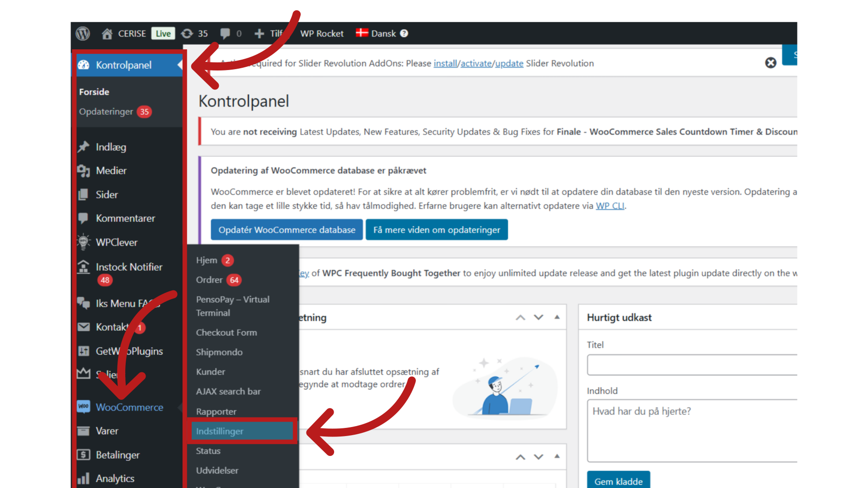Open PensoPay Virtual Terminal submenu item
Image resolution: width=868 pixels, height=488 pixels.
[x=233, y=306]
